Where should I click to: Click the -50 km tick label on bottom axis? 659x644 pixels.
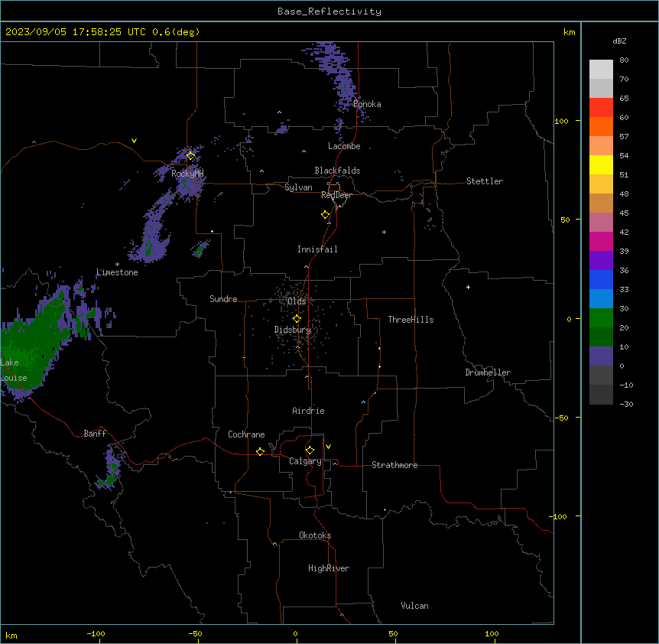(195, 633)
